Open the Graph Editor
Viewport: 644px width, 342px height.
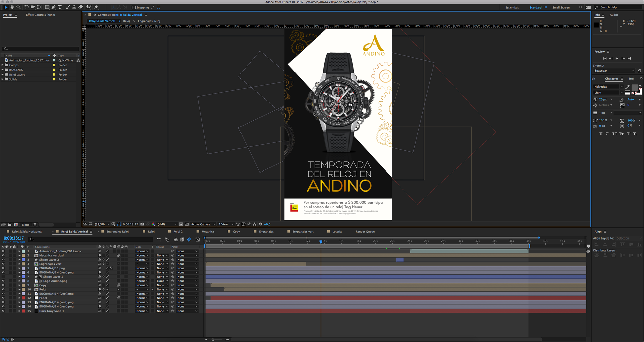[198, 240]
